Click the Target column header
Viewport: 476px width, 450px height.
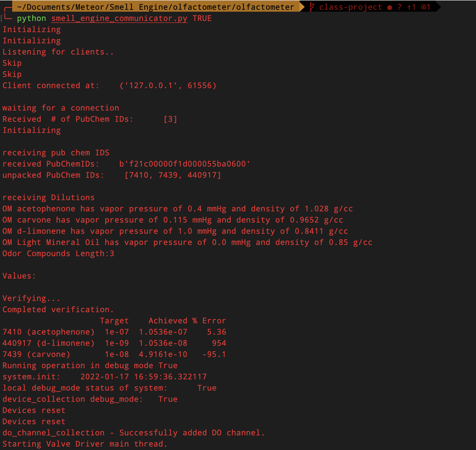114,321
